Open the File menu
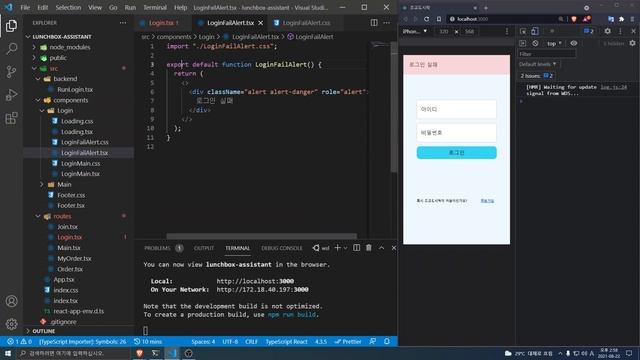 click(x=25, y=7)
